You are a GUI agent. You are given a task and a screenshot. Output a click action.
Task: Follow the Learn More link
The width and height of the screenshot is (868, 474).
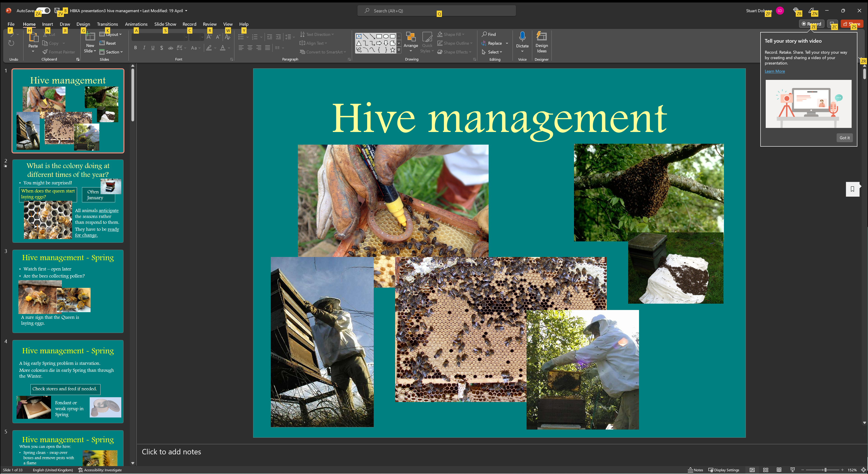pos(775,71)
